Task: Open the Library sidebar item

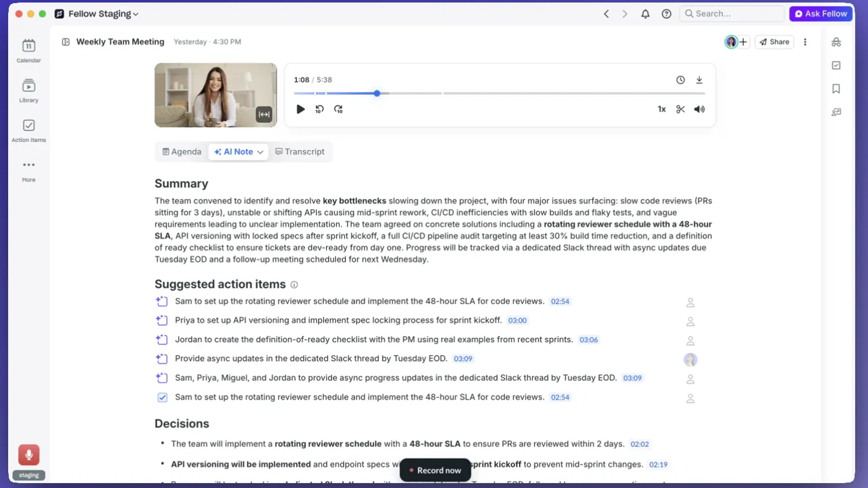Action: coord(29,90)
